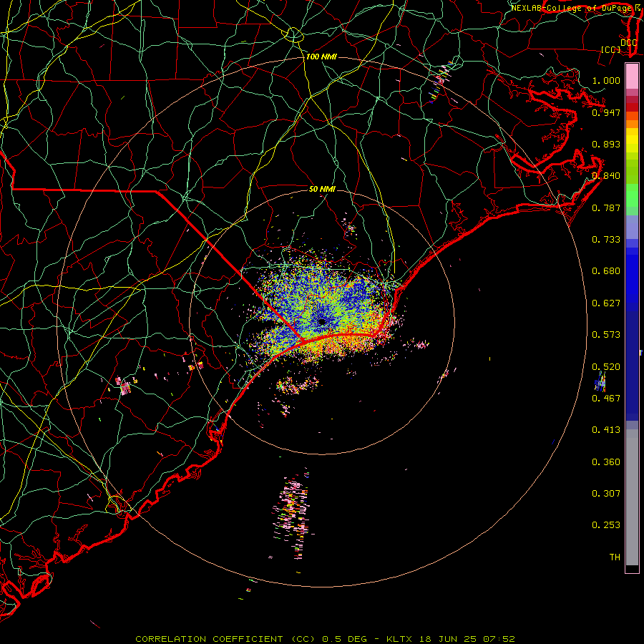Click the 0.307 scale value
This screenshot has height=644, width=644.
point(606,494)
